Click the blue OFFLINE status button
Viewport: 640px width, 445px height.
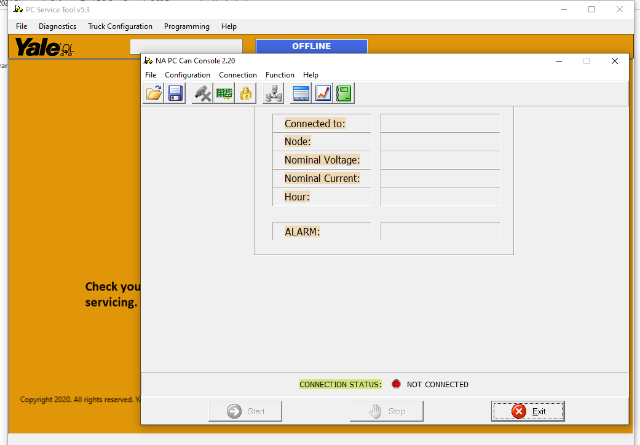click(x=311, y=46)
